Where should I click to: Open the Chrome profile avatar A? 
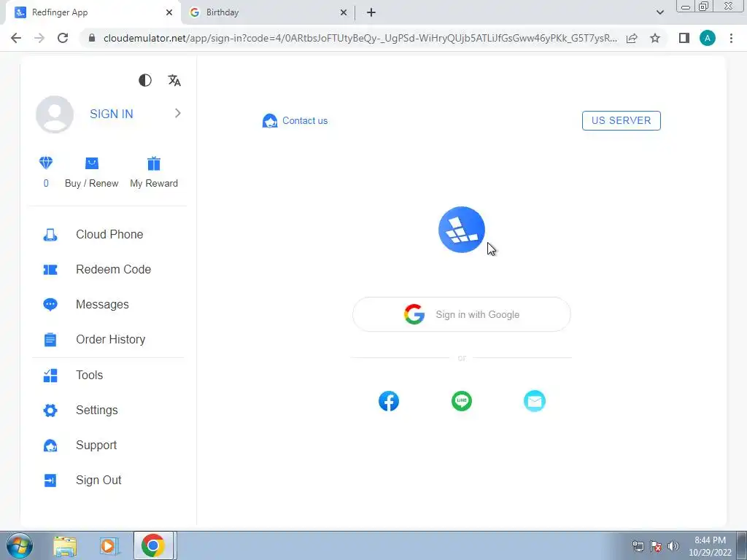tap(708, 38)
